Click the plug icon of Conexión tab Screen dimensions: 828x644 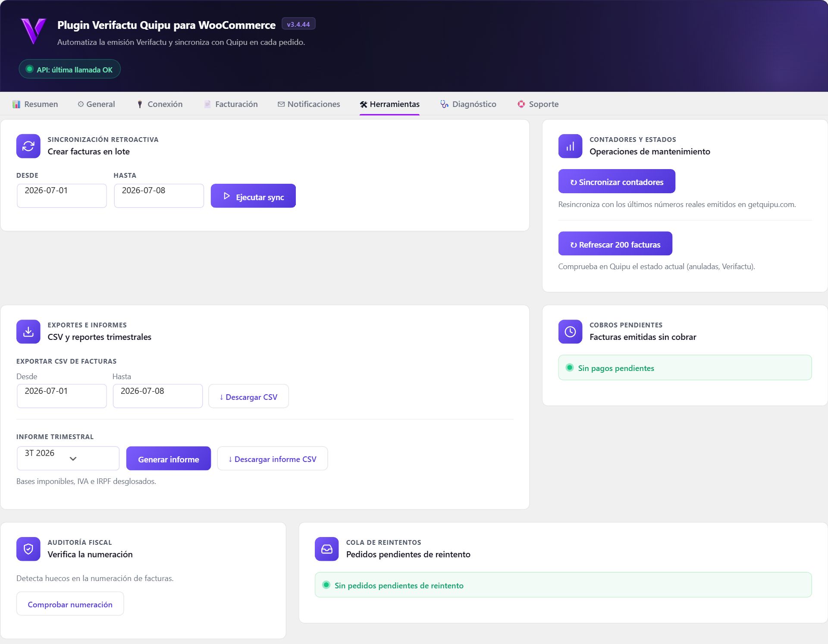click(140, 104)
